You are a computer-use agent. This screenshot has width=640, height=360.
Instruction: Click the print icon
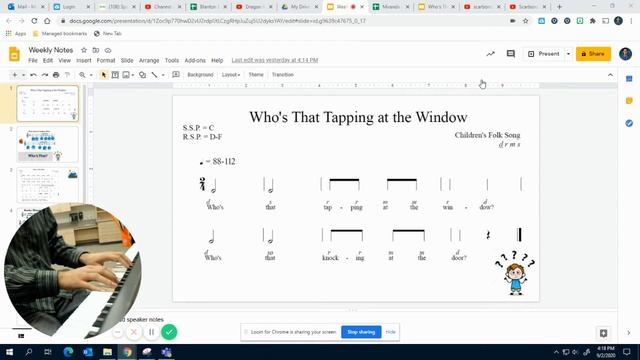coord(56,75)
